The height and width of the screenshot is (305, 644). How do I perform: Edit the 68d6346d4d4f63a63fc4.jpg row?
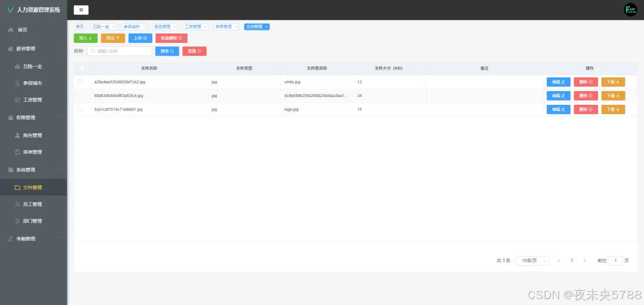click(x=559, y=96)
